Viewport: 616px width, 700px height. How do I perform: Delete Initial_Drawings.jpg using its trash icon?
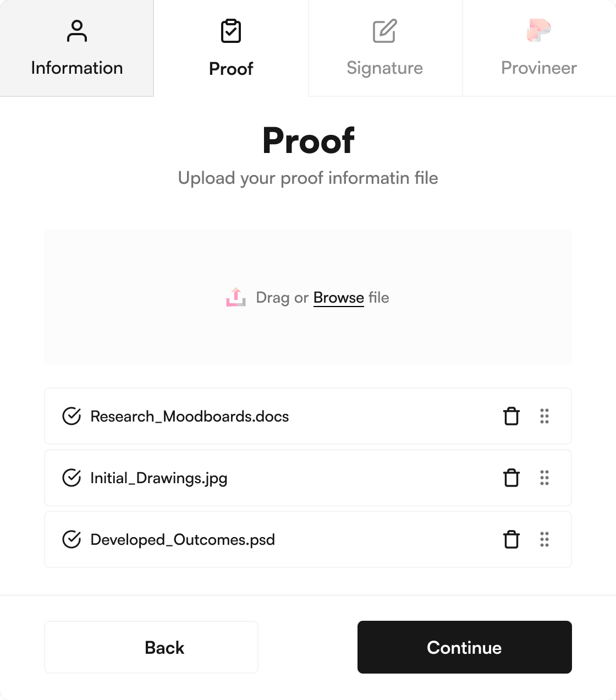click(512, 478)
